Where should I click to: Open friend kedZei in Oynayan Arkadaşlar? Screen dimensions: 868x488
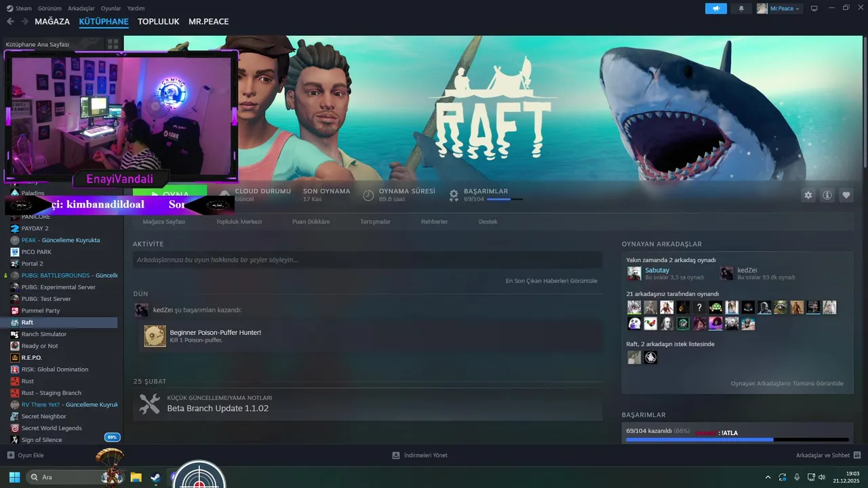coord(748,270)
